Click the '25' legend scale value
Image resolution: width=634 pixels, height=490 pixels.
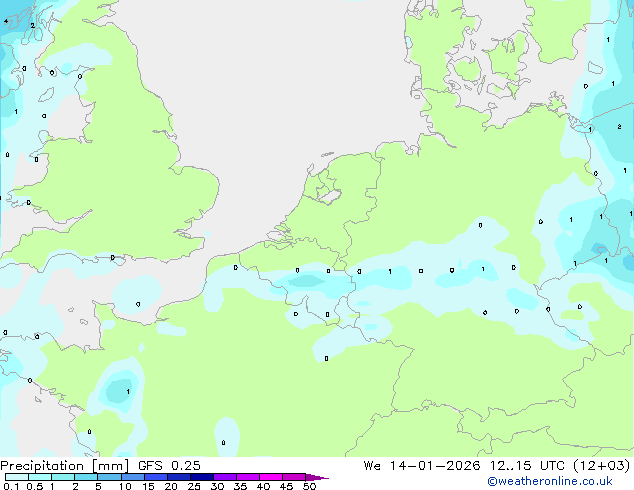point(194,486)
